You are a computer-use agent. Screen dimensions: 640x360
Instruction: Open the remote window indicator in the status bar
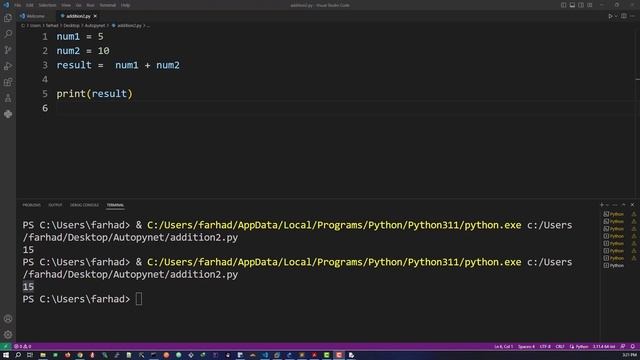pyautogui.click(x=5, y=347)
